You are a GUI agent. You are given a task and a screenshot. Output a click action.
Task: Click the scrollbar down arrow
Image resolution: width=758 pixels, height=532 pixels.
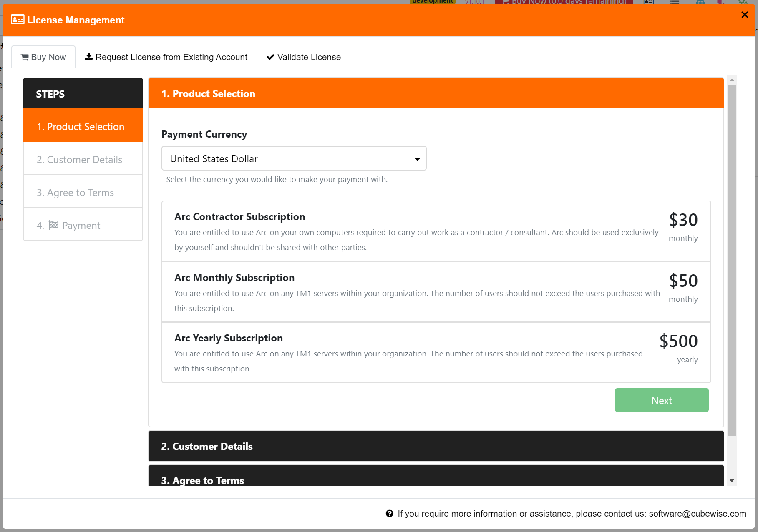pyautogui.click(x=732, y=481)
